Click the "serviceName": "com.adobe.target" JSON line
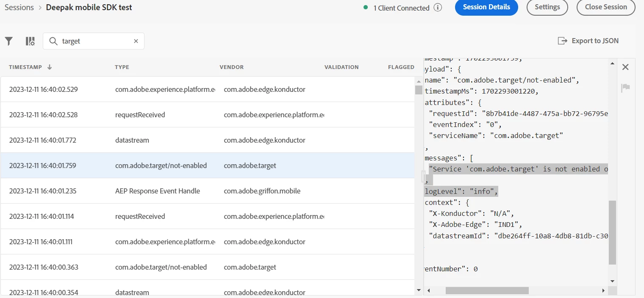Screen dimensions: 644x298 (496, 135)
